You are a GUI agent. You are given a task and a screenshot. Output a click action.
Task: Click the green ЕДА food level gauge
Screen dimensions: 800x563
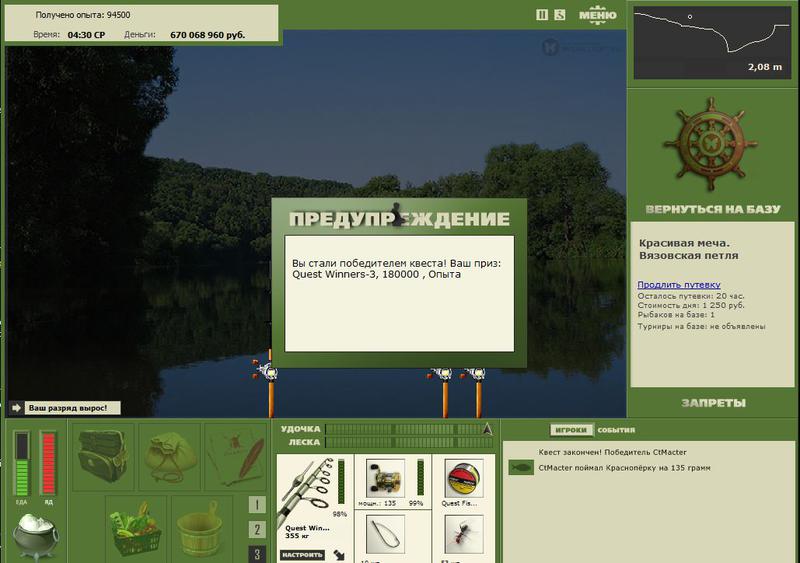click(x=21, y=463)
